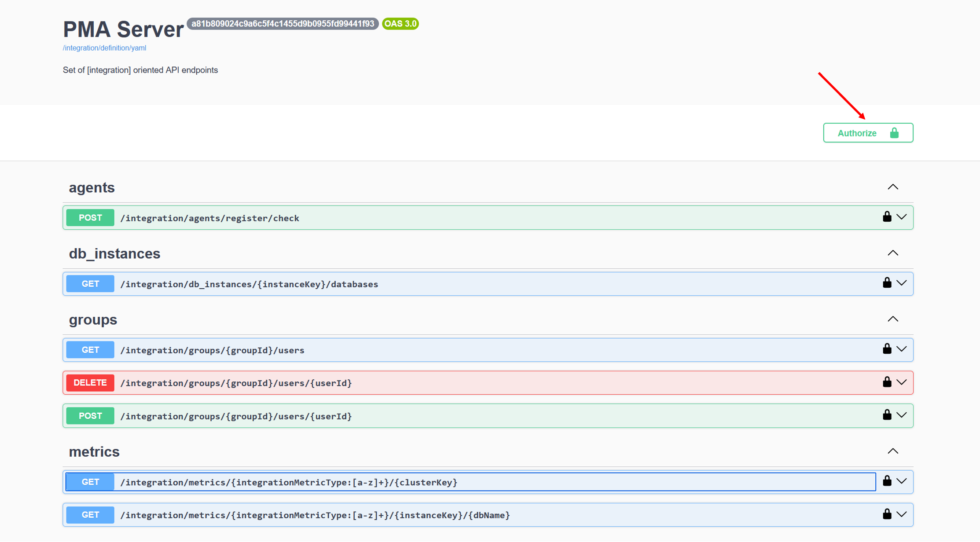Screen dimensions: 980x542
Task: Click lock icon on POST groups userId row
Action: [887, 415]
